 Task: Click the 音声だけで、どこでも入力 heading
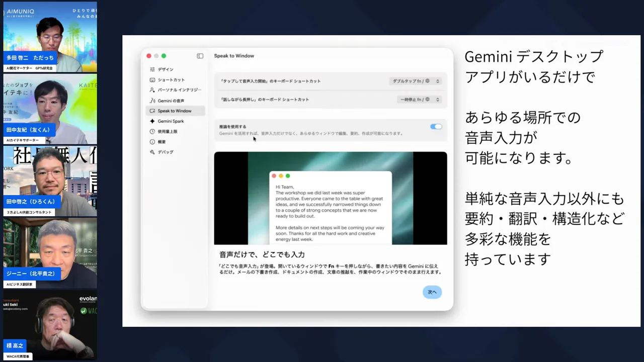262,254
